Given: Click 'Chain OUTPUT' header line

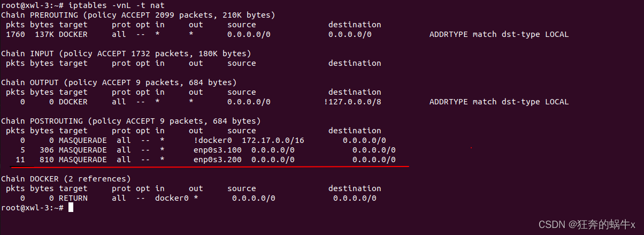Looking at the screenshot, I should 119,82.
